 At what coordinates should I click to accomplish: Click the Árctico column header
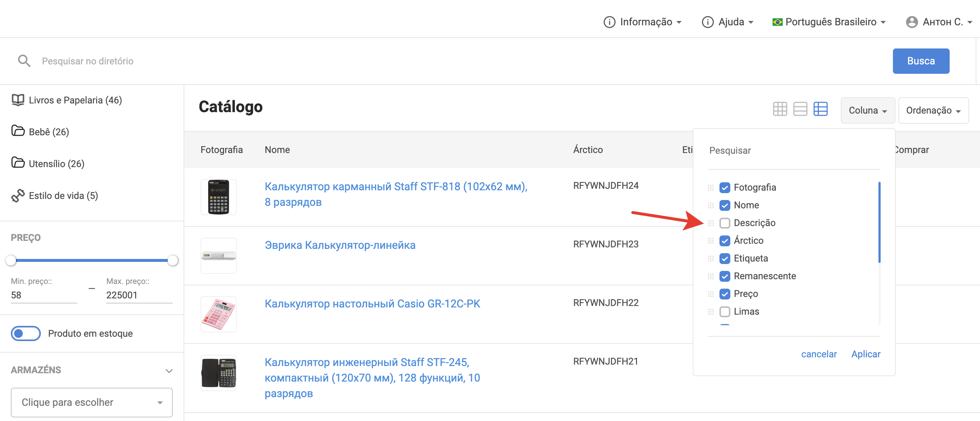(588, 150)
